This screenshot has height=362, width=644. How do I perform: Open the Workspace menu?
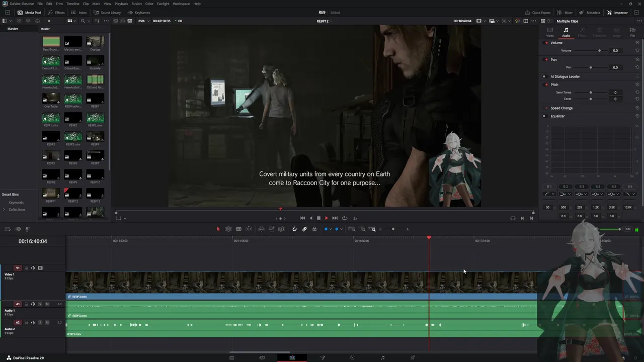click(x=181, y=4)
